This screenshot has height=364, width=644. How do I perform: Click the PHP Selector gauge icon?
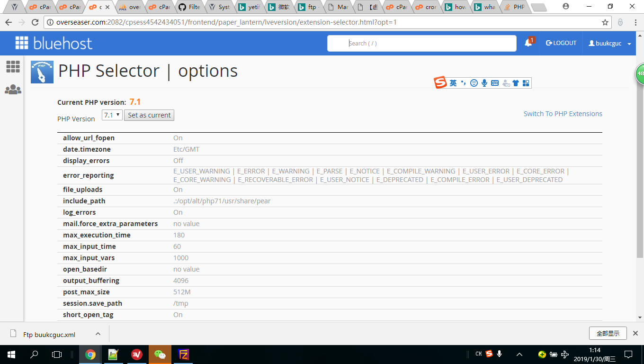click(x=42, y=72)
